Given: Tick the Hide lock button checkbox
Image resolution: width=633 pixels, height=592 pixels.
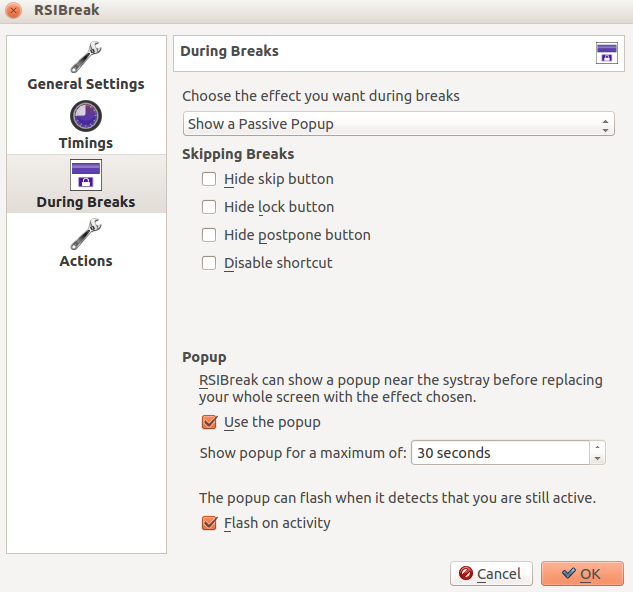Looking at the screenshot, I should pos(209,207).
